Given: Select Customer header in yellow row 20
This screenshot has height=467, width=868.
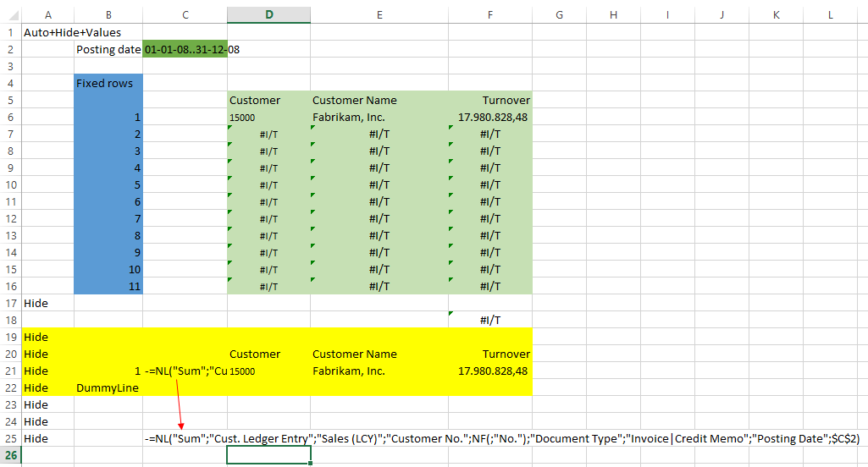Looking at the screenshot, I should (x=268, y=354).
